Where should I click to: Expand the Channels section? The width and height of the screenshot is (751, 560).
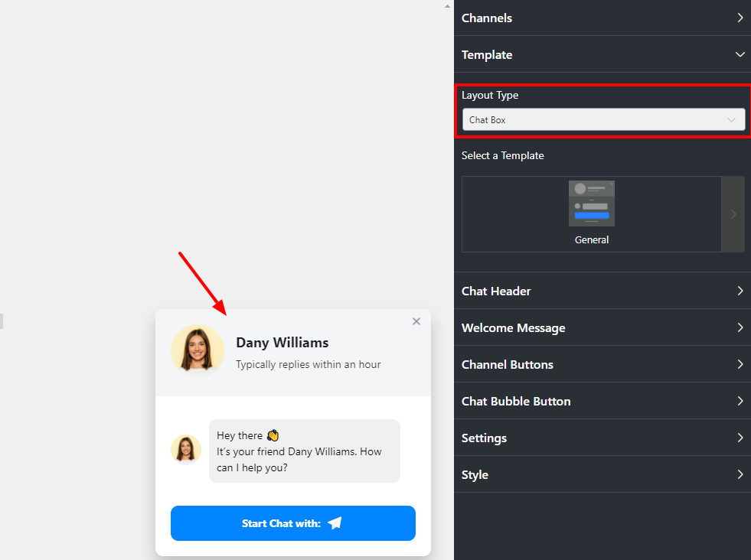[602, 18]
